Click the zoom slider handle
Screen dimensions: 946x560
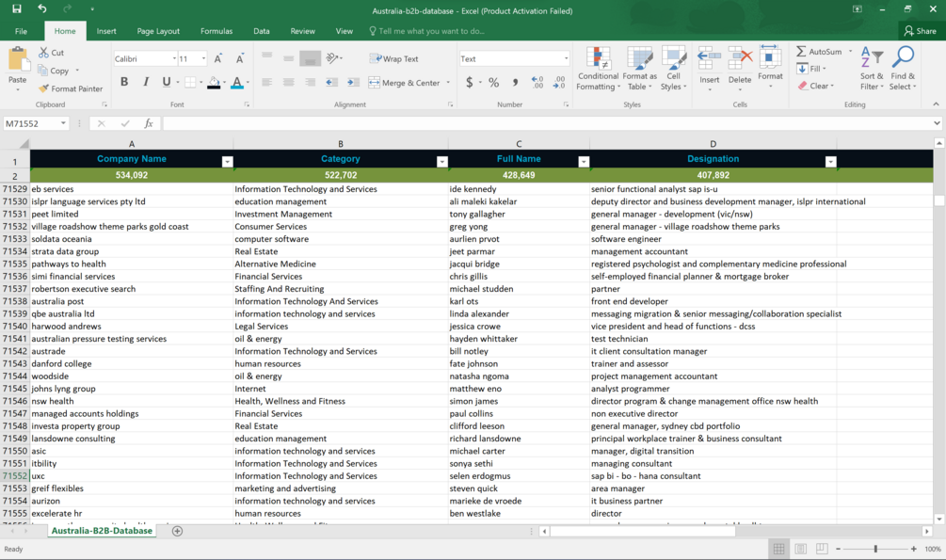tap(875, 549)
